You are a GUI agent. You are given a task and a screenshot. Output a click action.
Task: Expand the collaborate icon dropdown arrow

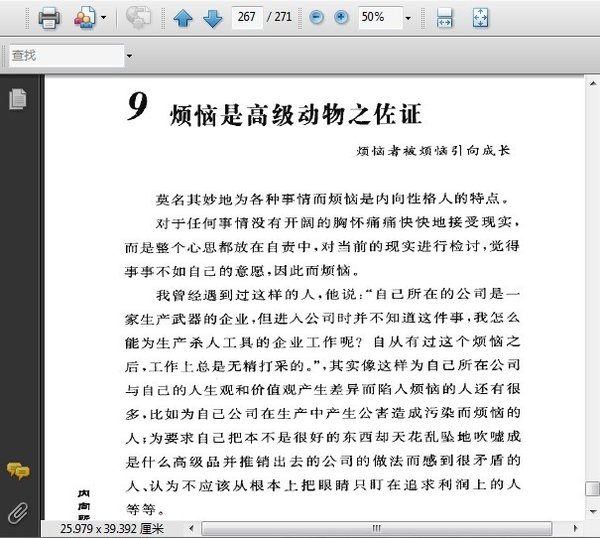(x=103, y=18)
